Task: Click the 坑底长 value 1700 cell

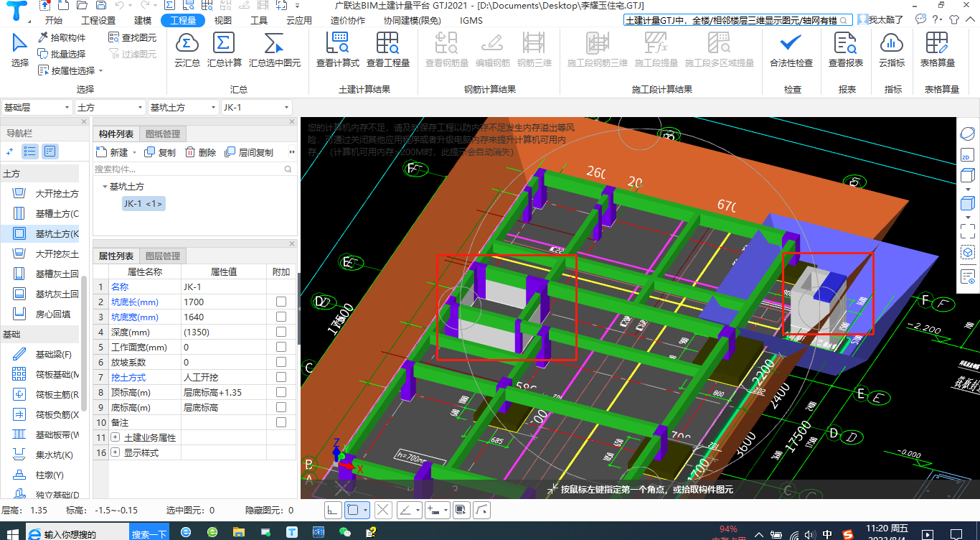Action: point(223,302)
